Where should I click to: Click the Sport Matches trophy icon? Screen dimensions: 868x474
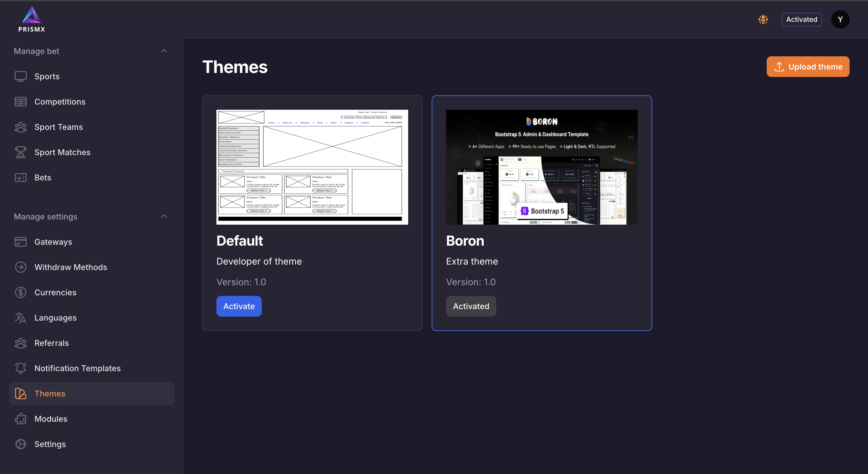pyautogui.click(x=21, y=152)
